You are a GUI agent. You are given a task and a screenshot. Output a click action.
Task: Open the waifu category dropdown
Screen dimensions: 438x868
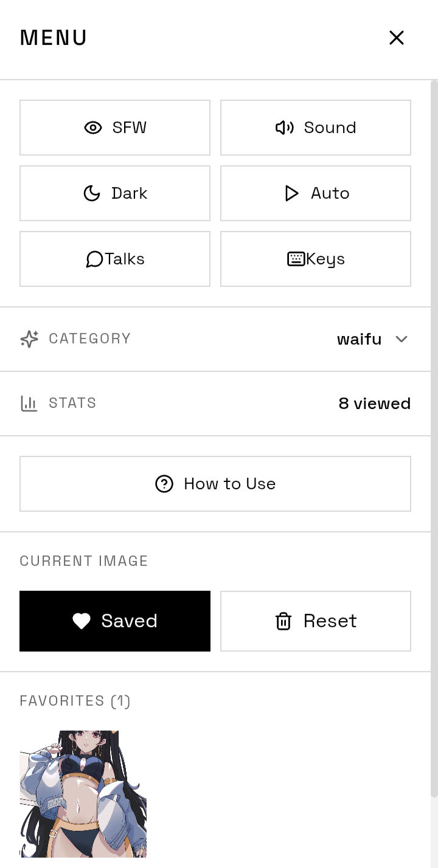[x=360, y=339]
